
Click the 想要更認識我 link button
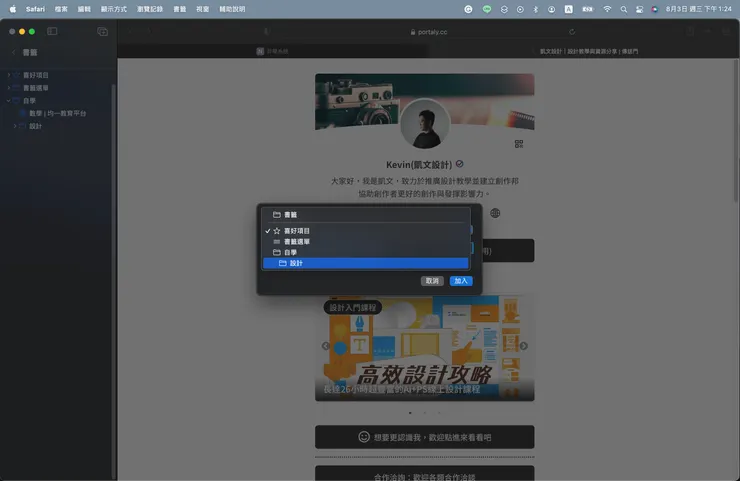[425, 437]
